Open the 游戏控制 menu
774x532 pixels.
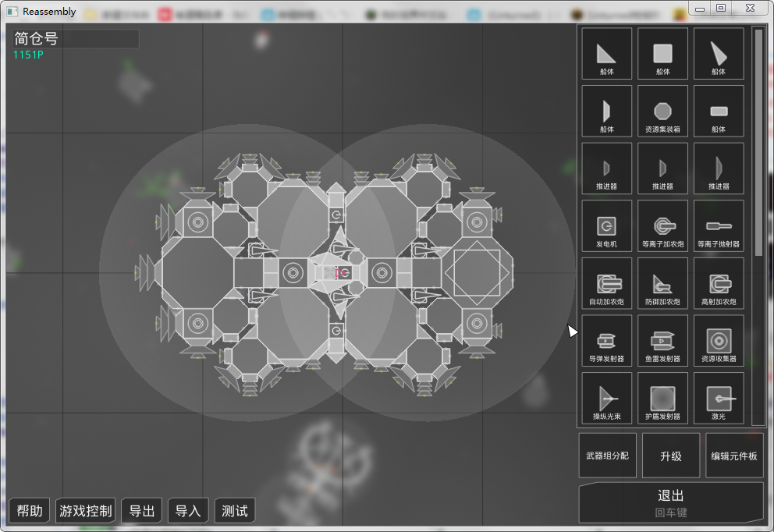pos(86,511)
